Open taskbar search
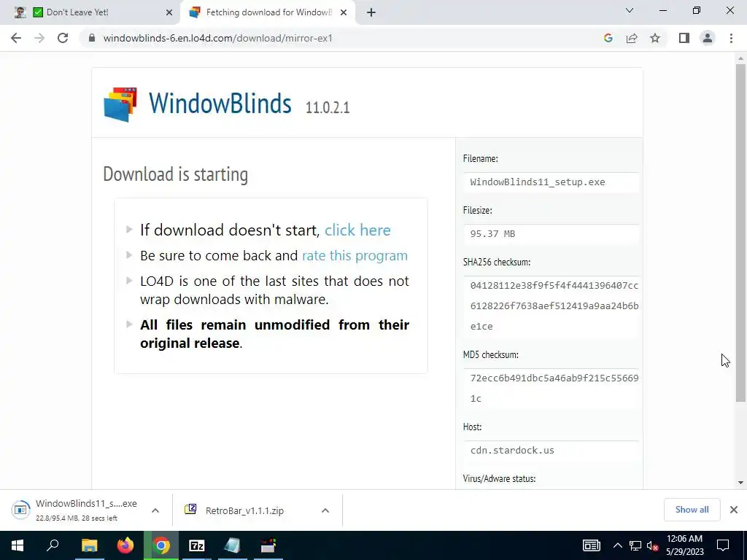The height and width of the screenshot is (560, 747). [53, 545]
